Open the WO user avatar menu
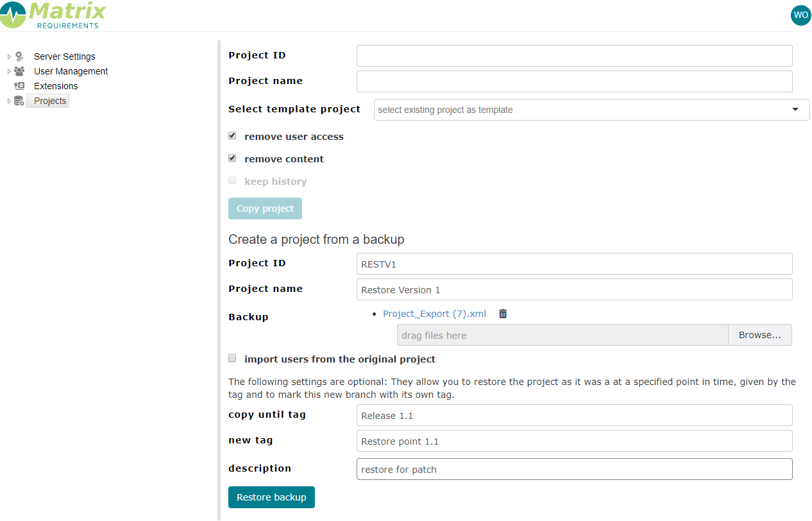This screenshot has width=812, height=521. (800, 15)
